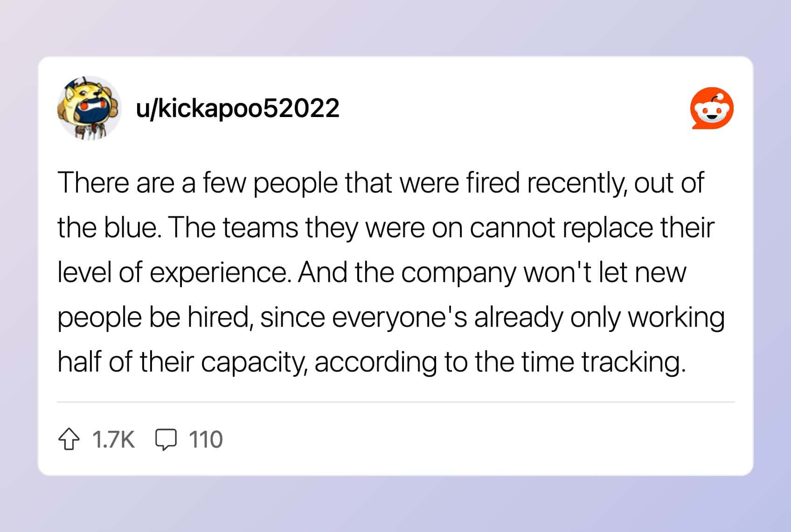Click the upvote arrow icon
The image size is (791, 532).
[69, 439]
